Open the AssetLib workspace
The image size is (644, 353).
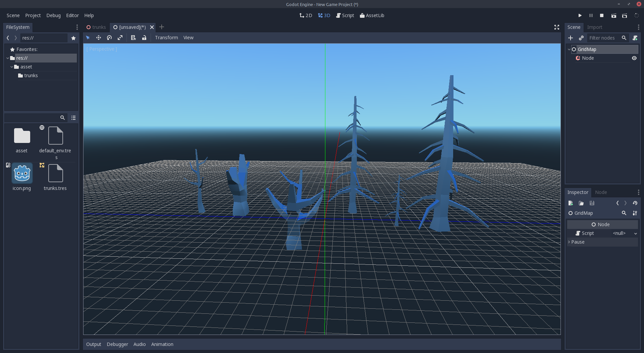[372, 15]
